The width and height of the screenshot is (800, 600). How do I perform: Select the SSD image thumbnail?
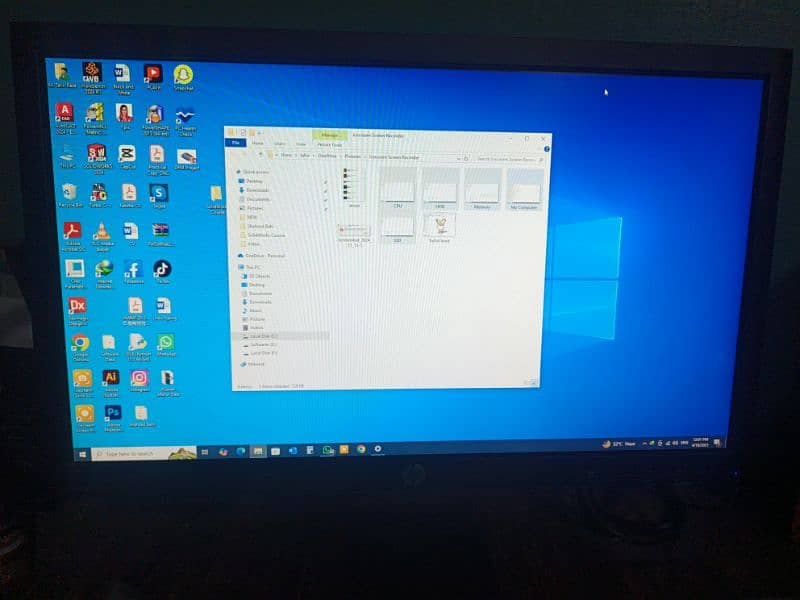pos(397,229)
